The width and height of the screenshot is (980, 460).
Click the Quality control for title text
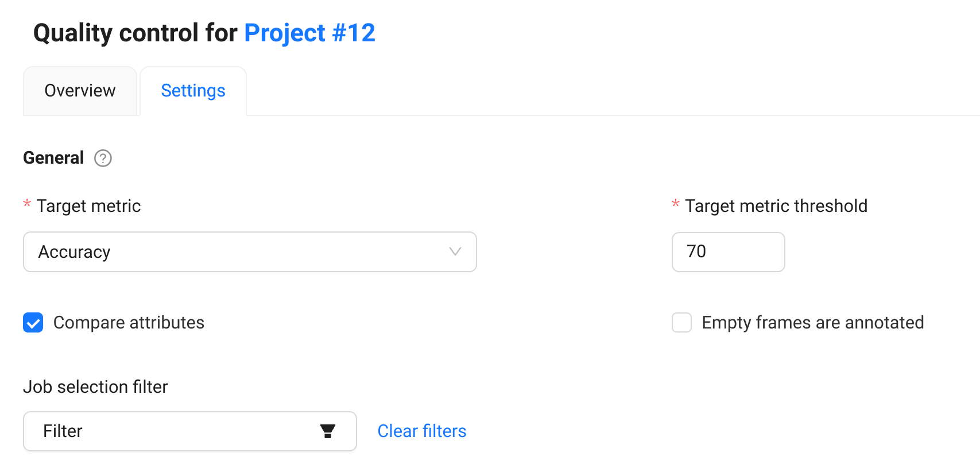(135, 33)
